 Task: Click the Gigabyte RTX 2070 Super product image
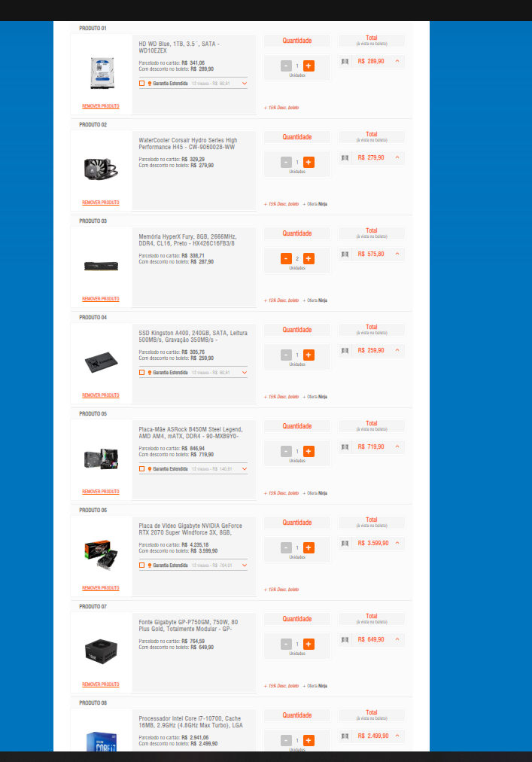[x=101, y=555]
